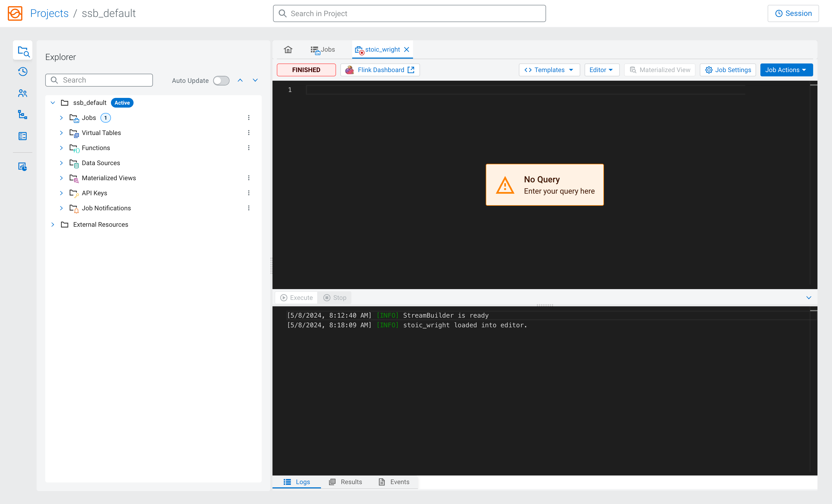Expand the Jobs tree item

pyautogui.click(x=61, y=118)
